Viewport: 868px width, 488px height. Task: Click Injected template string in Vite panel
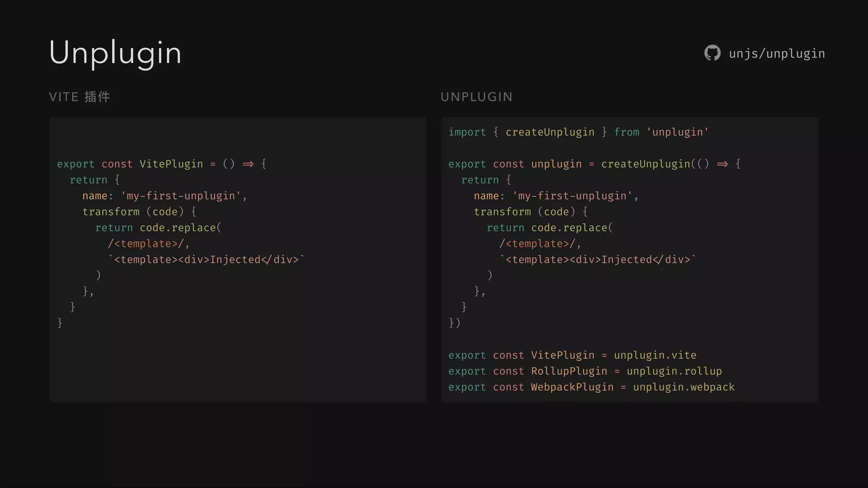tap(206, 260)
